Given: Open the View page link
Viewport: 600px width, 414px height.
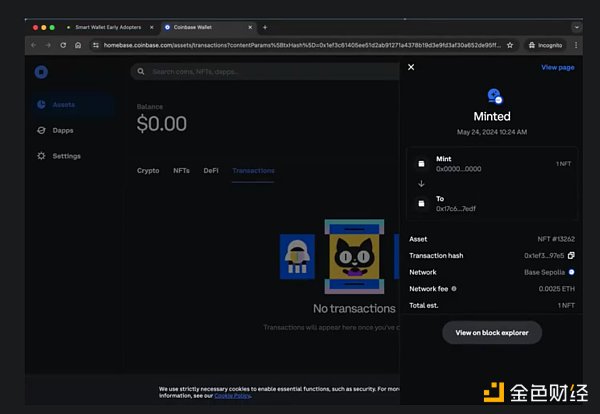Looking at the screenshot, I should [x=557, y=67].
